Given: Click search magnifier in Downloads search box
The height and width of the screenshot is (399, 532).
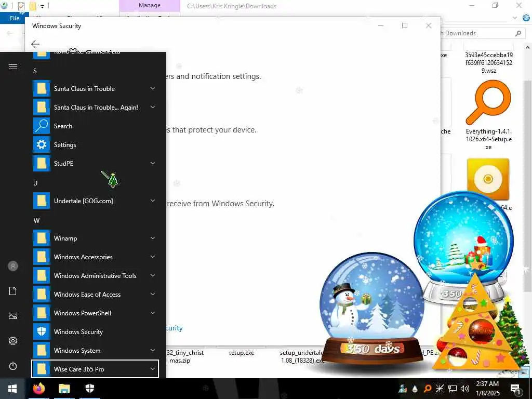Looking at the screenshot, I should [518, 33].
